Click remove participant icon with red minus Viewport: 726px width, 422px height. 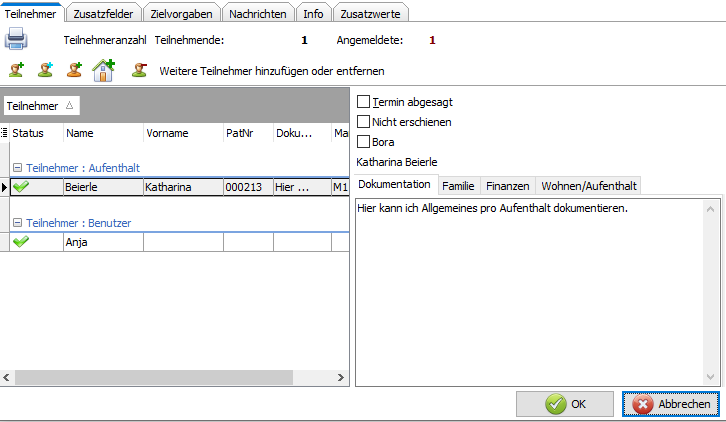coord(138,70)
